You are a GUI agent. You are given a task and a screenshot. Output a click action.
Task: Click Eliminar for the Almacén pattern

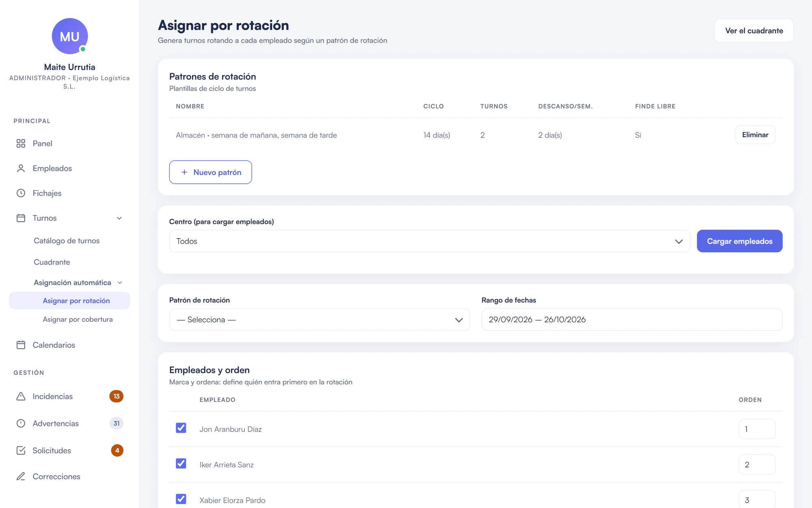click(755, 135)
